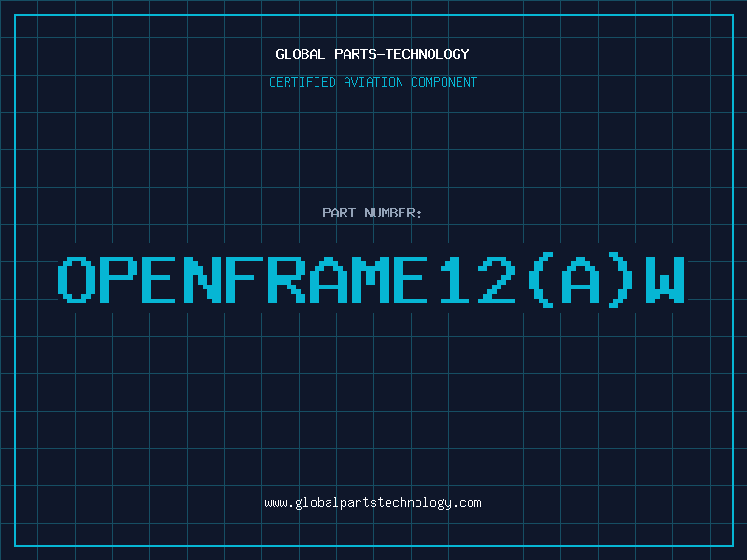Select the letter M in the part number

371,279
